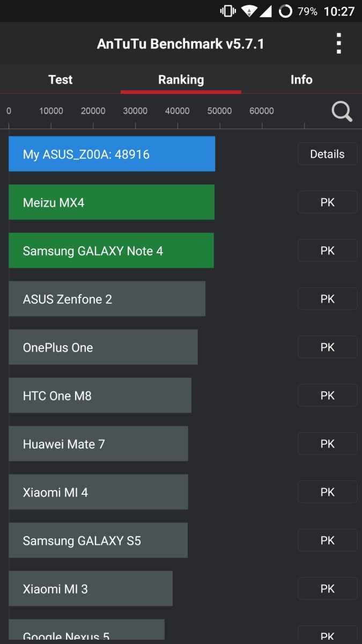Tap PK for HTC One M8
This screenshot has width=362, height=644.
point(327,396)
